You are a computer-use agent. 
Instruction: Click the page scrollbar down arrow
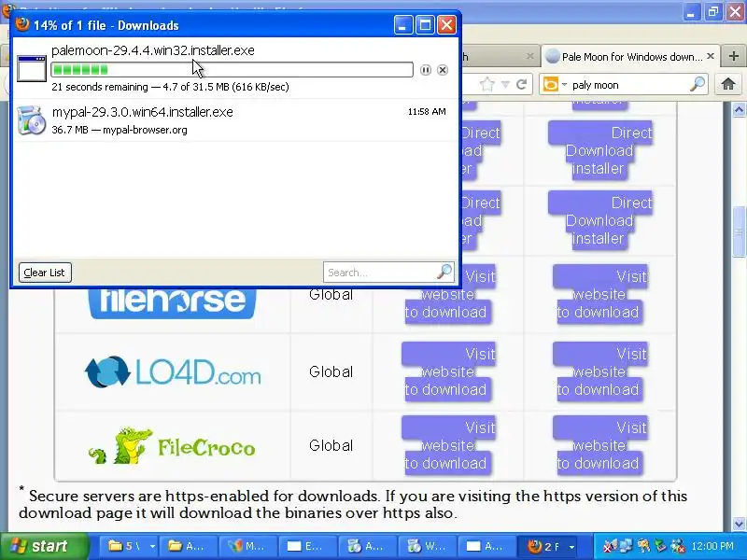(x=739, y=524)
